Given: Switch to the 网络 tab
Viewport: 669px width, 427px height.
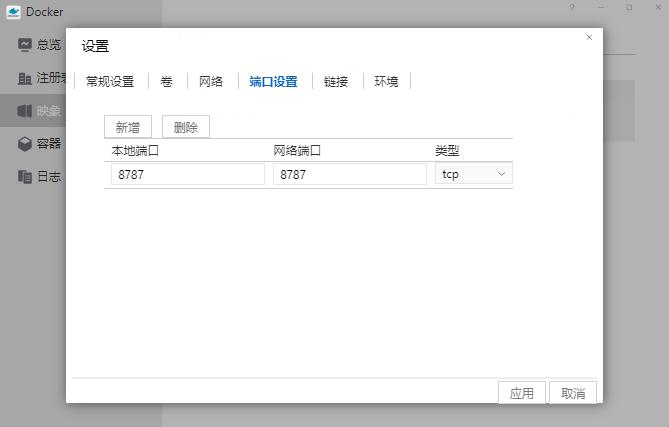Looking at the screenshot, I should tap(211, 82).
